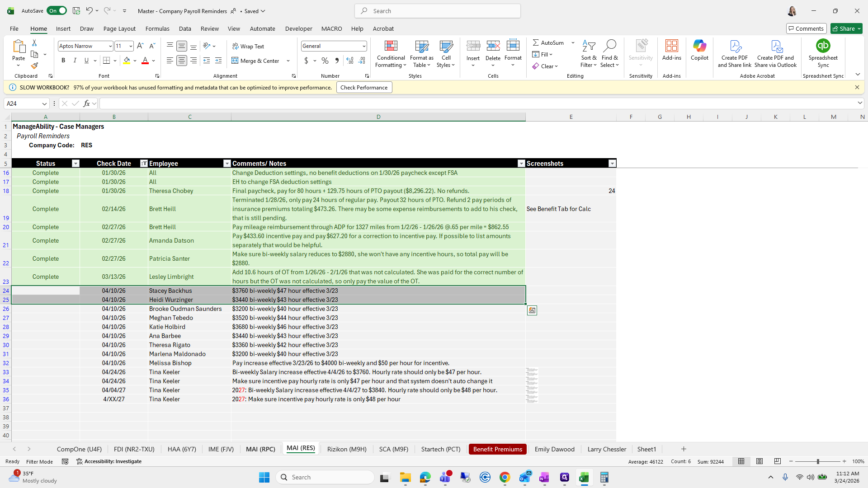This screenshot has width=868, height=488.
Task: Open the General number format dropdown
Action: click(x=363, y=46)
